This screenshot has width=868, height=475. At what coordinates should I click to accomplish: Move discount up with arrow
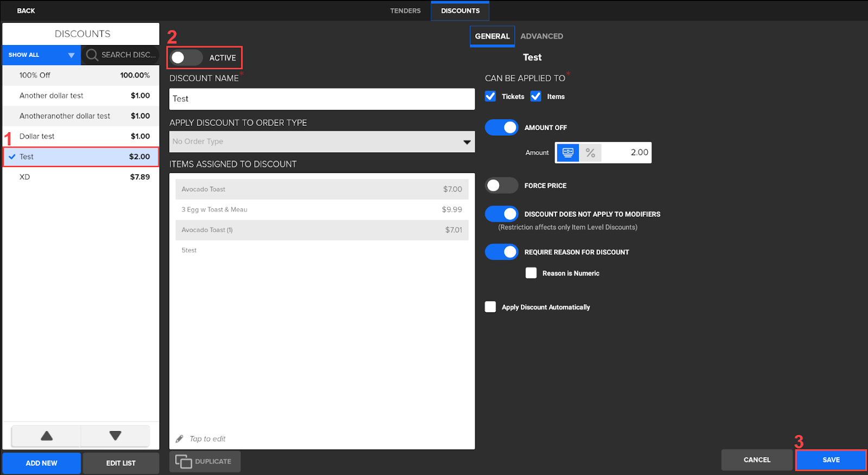(x=47, y=436)
